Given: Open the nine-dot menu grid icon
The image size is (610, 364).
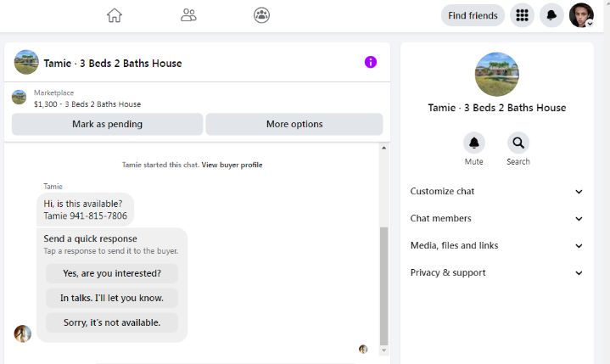Looking at the screenshot, I should [522, 15].
